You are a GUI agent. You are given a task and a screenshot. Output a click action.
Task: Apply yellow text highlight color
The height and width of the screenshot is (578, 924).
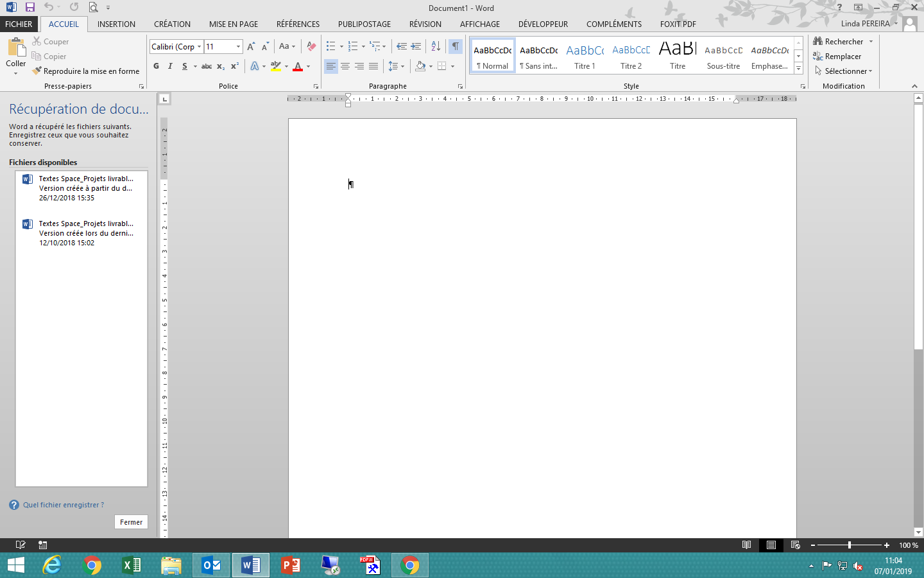[x=276, y=66]
